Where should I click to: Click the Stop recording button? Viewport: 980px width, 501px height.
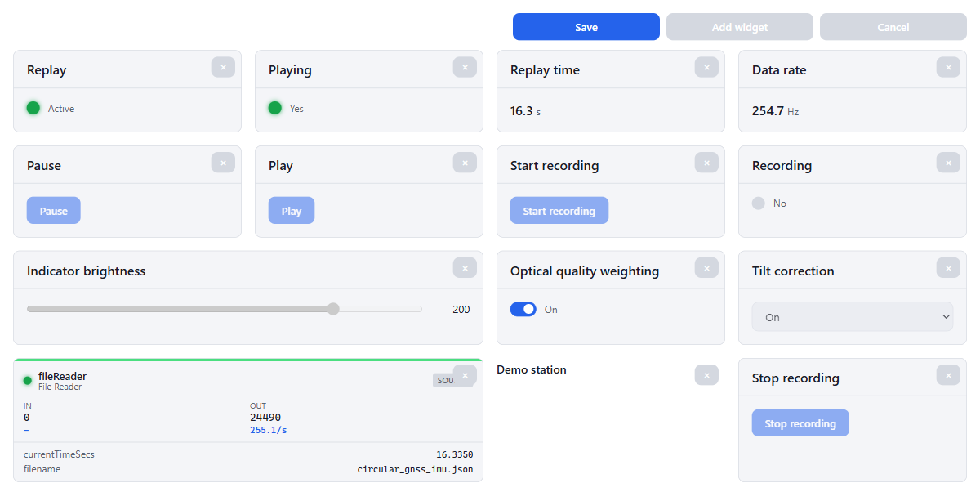tap(800, 423)
